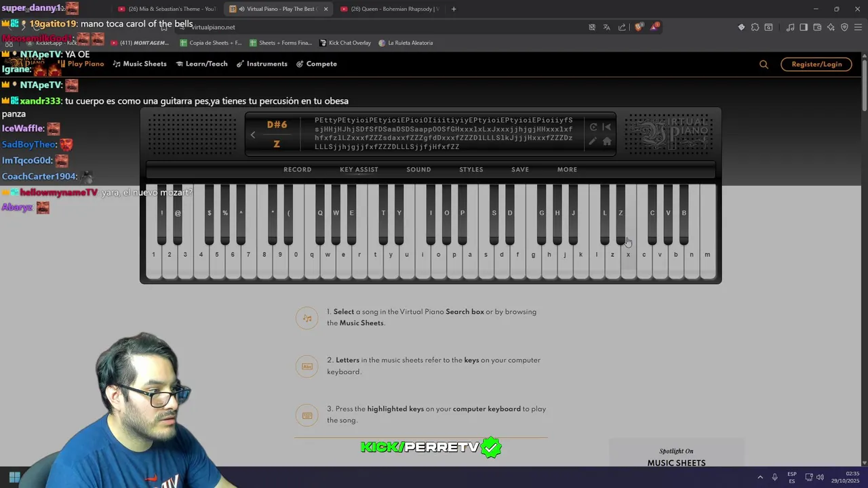868x488 pixels.
Task: Toggle the browser sidebar panel icon
Action: (x=804, y=27)
